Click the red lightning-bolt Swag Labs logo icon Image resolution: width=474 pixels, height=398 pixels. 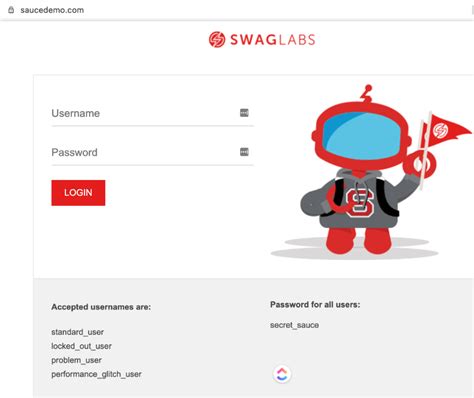(x=217, y=40)
